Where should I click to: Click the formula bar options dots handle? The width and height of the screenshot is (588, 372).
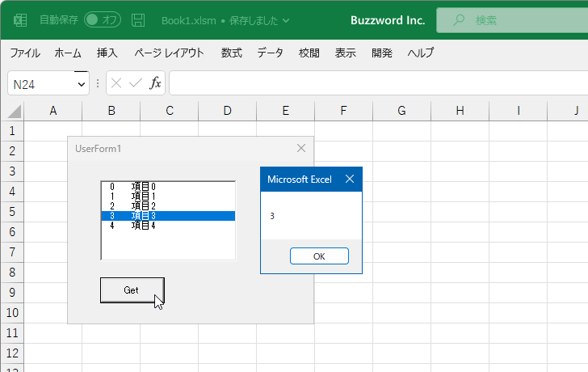pyautogui.click(x=98, y=83)
